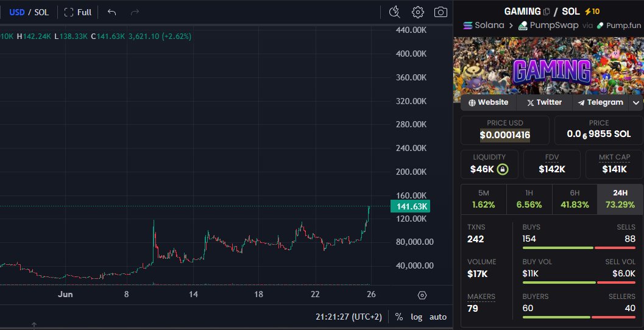The width and height of the screenshot is (644, 330).
Task: Toggle log scale on chart
Action: pos(417,317)
